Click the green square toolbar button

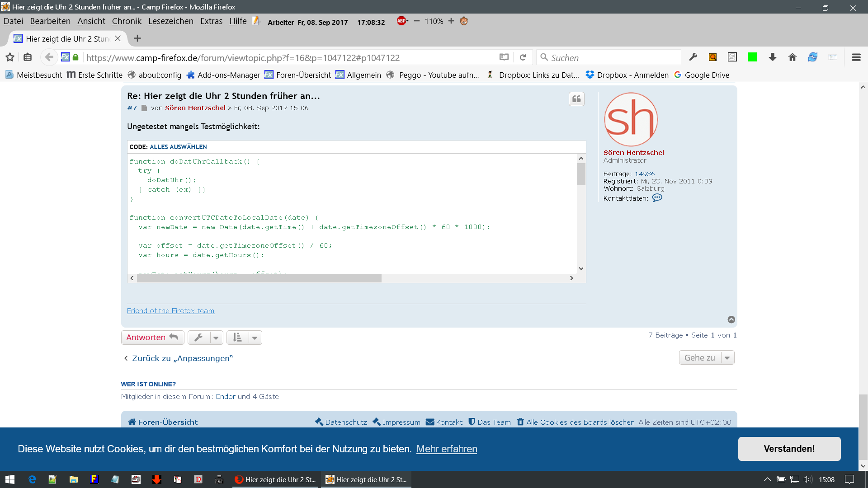[x=752, y=57]
